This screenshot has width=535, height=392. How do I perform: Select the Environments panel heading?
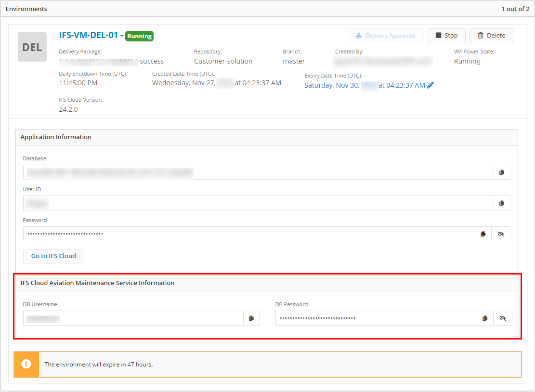pyautogui.click(x=26, y=9)
